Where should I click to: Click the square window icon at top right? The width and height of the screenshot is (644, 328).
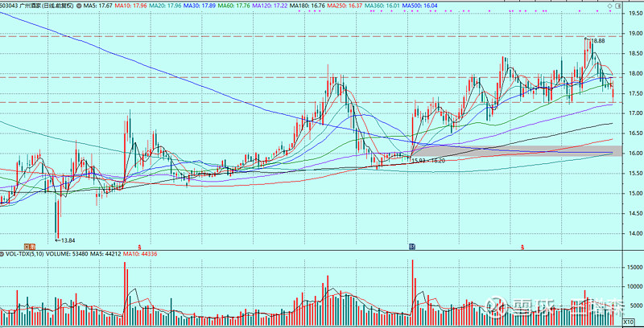click(x=617, y=6)
